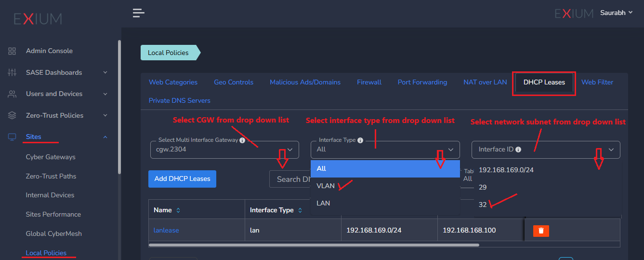644x260 pixels.
Task: Switch to the Firewall tab
Action: (x=369, y=82)
